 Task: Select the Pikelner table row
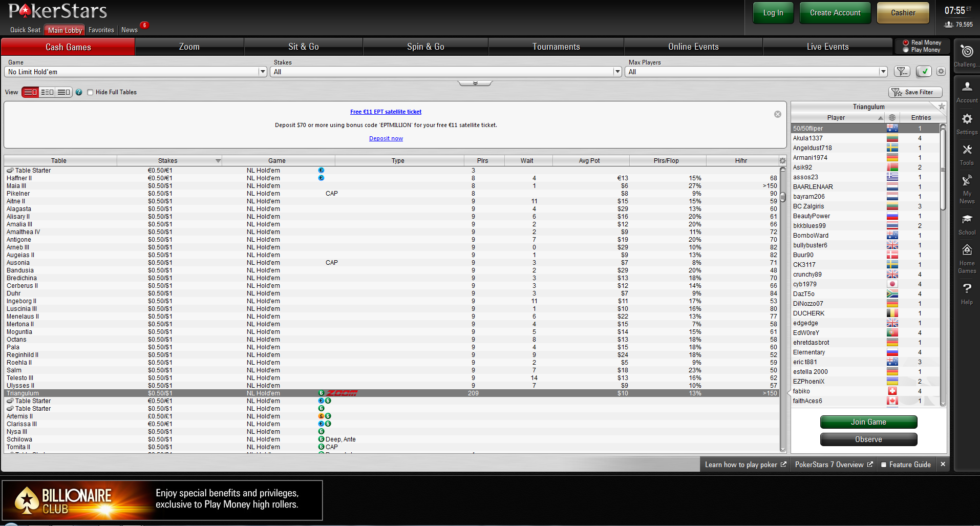pyautogui.click(x=392, y=194)
